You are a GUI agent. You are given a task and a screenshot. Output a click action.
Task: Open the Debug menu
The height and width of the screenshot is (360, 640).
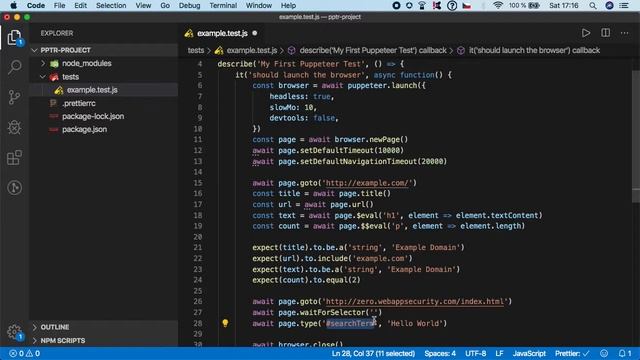pos(189,6)
